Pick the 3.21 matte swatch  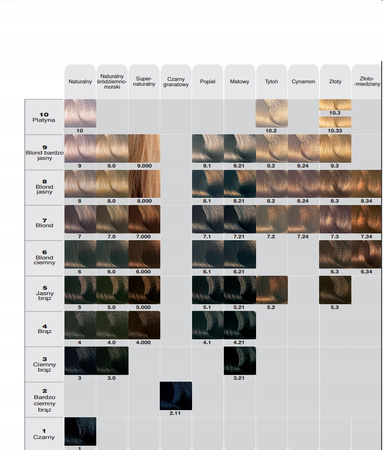coord(240,361)
